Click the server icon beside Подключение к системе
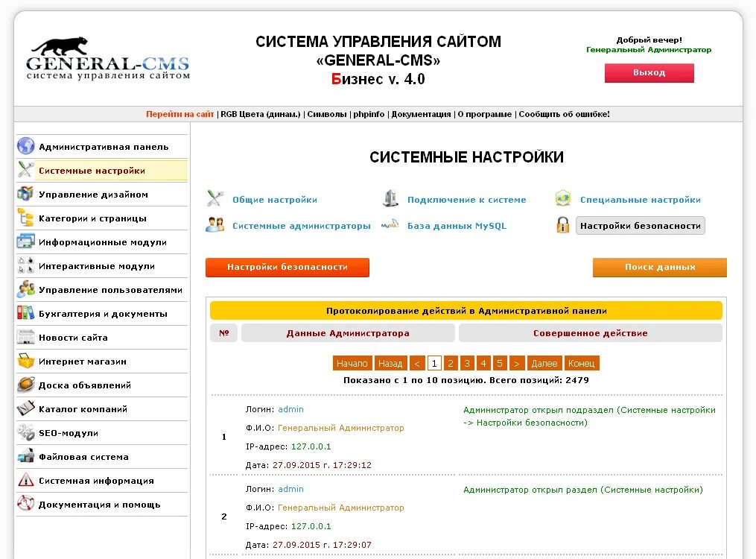The height and width of the screenshot is (559, 756). tap(390, 199)
